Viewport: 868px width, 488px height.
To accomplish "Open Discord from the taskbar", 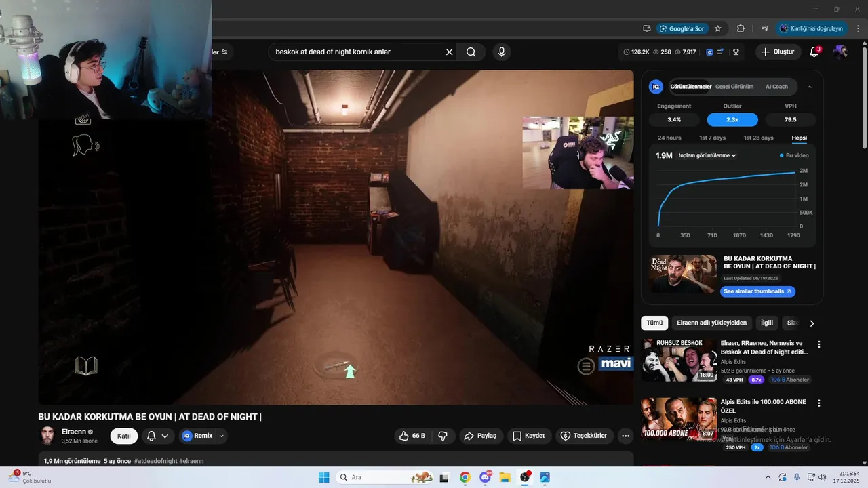I will click(485, 477).
